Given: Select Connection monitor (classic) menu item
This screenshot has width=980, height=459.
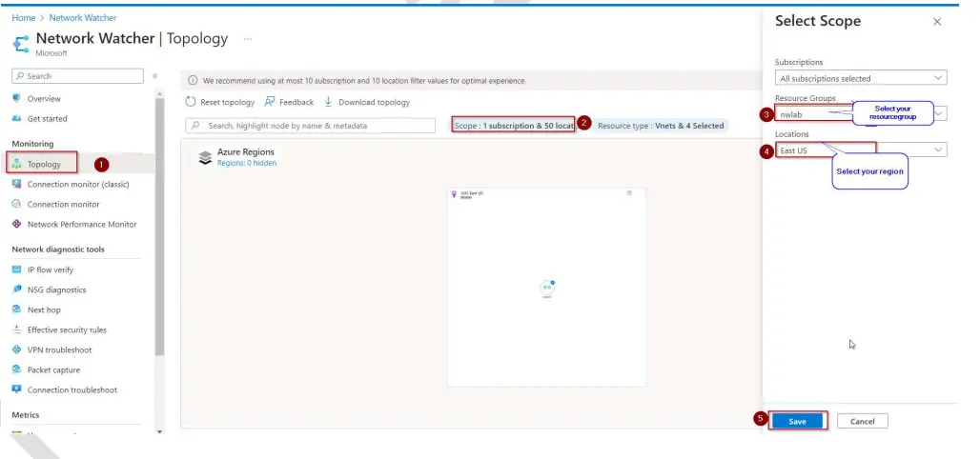Looking at the screenshot, I should 77,184.
